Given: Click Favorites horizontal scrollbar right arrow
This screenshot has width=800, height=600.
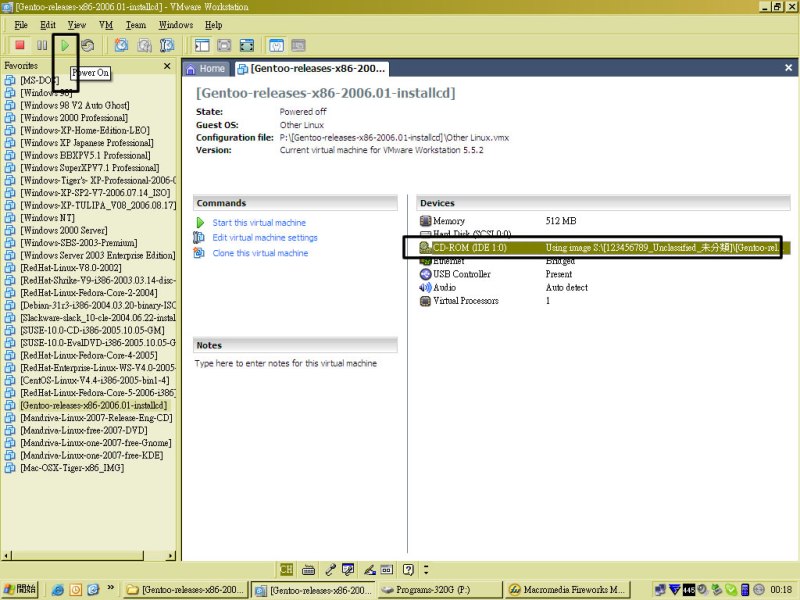Looking at the screenshot, I should tap(170, 555).
